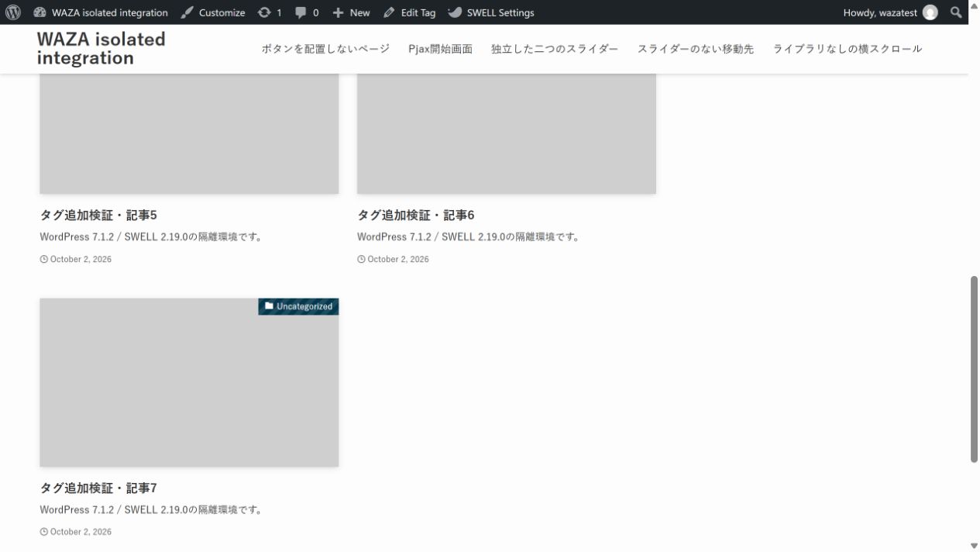The height and width of the screenshot is (552, 980).
Task: Click the updates circular arrows icon
Action: pos(264,12)
